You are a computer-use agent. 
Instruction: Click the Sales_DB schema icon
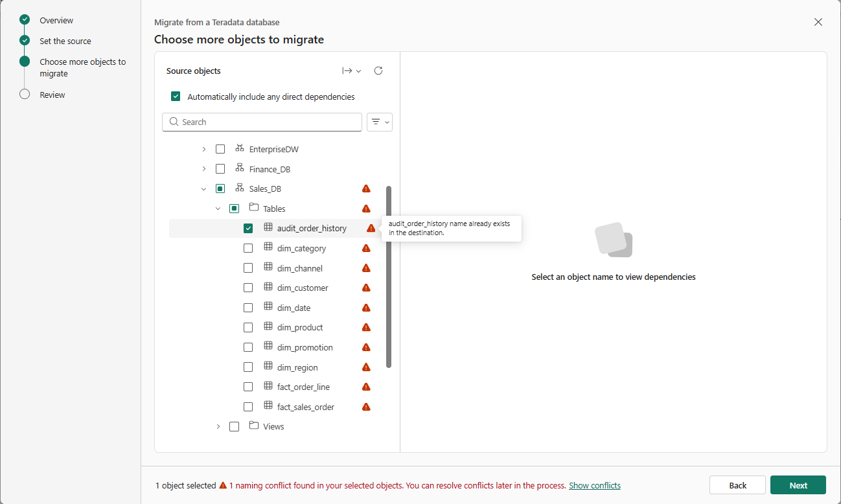click(x=240, y=188)
